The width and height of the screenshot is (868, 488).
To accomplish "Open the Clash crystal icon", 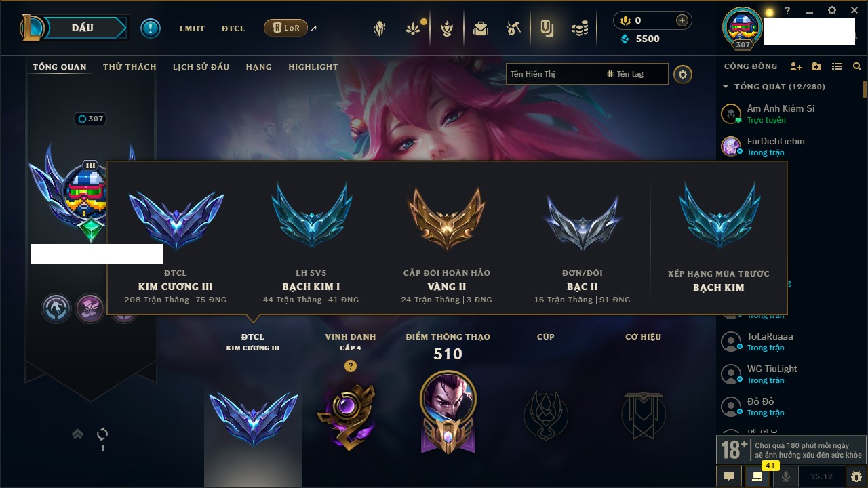I will (380, 28).
